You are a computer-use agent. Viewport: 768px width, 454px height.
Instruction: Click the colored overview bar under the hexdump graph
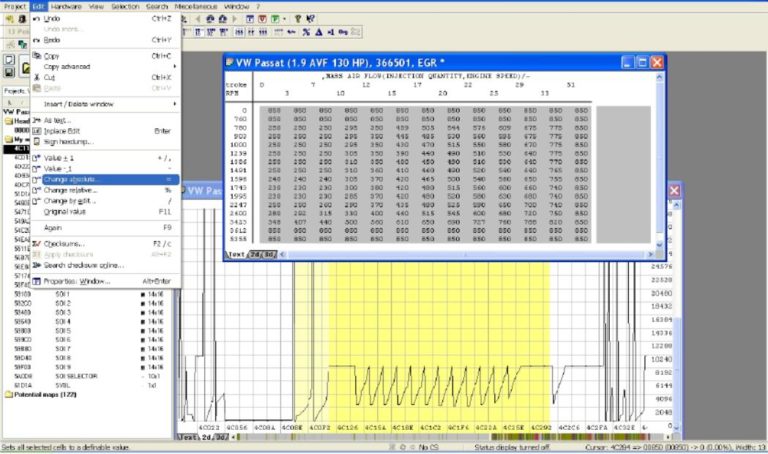(451, 437)
